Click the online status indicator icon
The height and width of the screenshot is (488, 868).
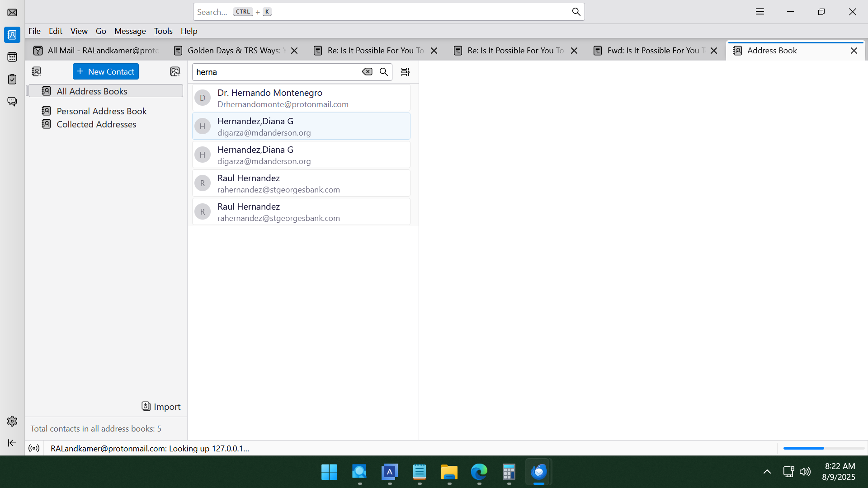34,448
